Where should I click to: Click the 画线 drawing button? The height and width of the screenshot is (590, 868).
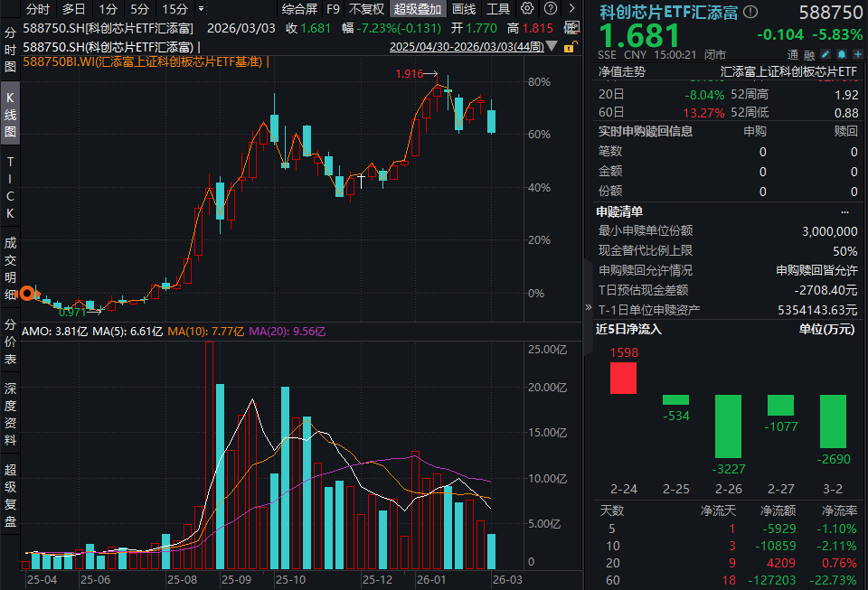coord(463,9)
